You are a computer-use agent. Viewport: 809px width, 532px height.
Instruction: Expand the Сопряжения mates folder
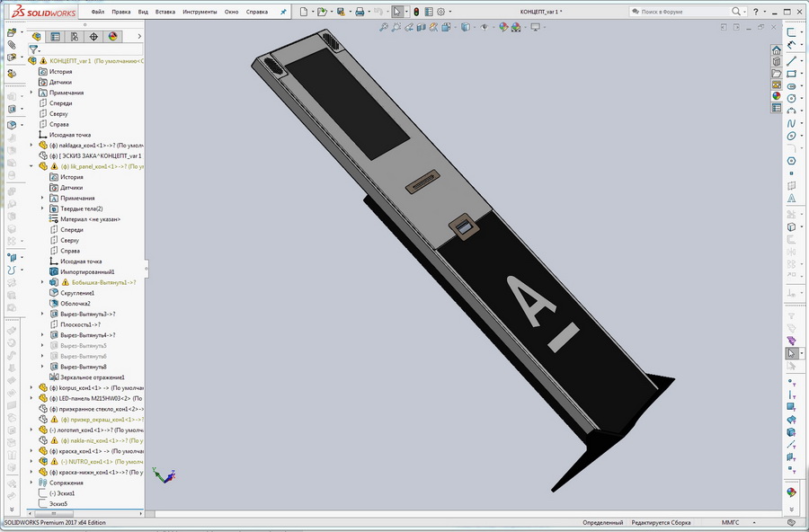[x=30, y=482]
